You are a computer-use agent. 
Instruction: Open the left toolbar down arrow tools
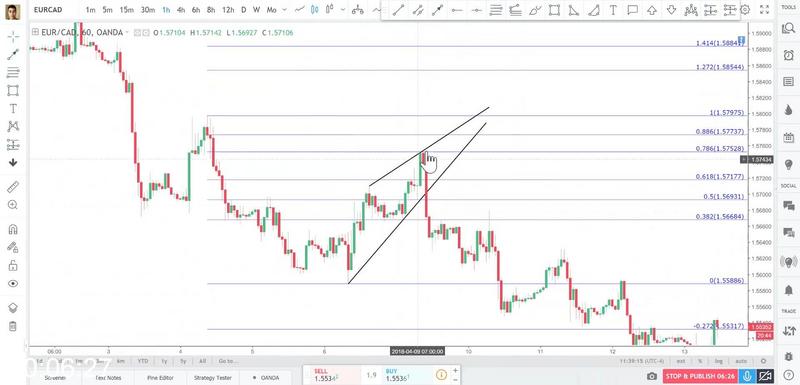(13, 163)
